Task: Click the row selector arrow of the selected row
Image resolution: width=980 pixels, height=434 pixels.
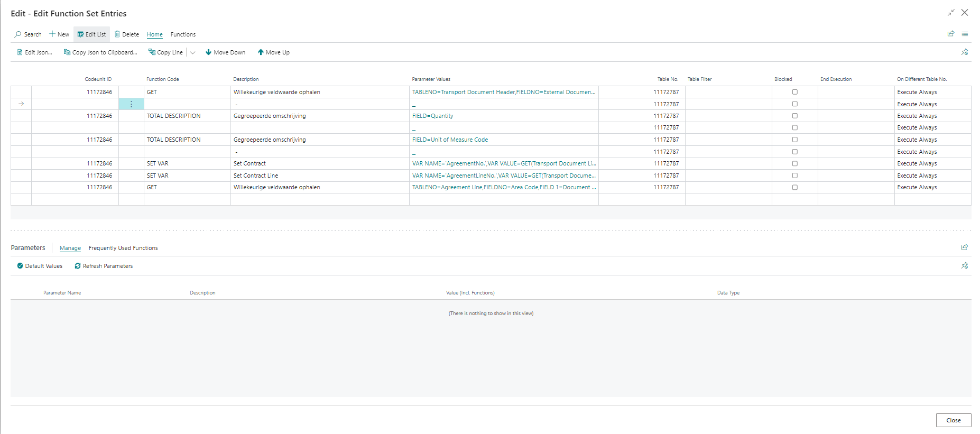Action: coord(21,104)
